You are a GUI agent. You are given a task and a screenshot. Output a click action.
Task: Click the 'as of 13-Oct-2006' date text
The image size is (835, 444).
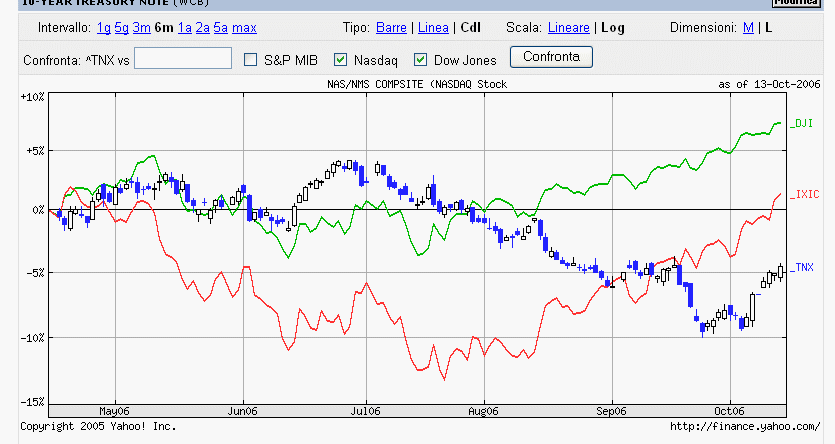769,84
